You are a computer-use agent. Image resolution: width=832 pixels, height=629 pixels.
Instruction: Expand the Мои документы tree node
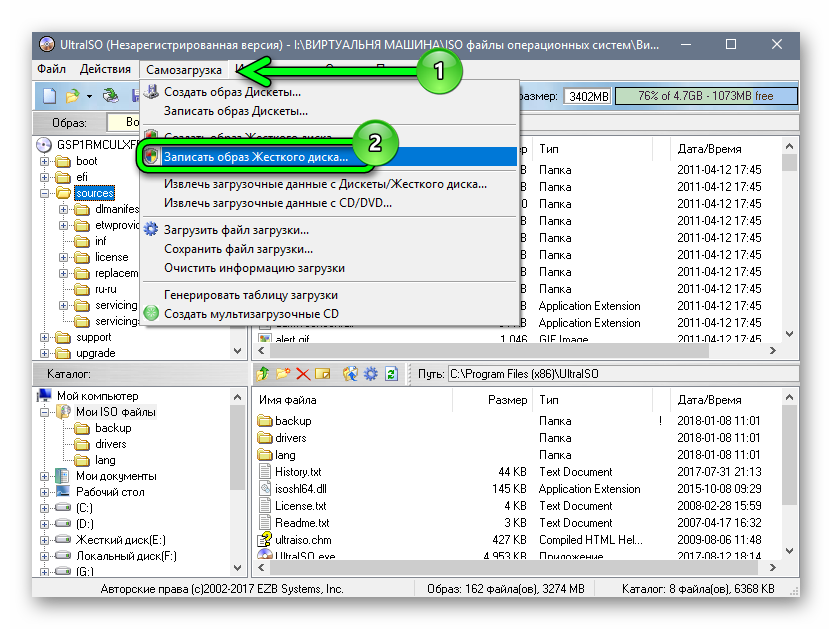(45, 476)
